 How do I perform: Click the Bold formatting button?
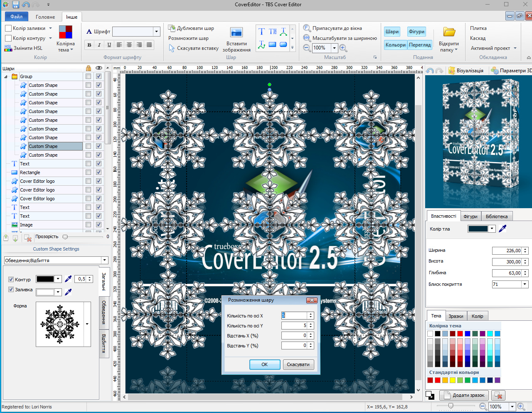coord(89,45)
